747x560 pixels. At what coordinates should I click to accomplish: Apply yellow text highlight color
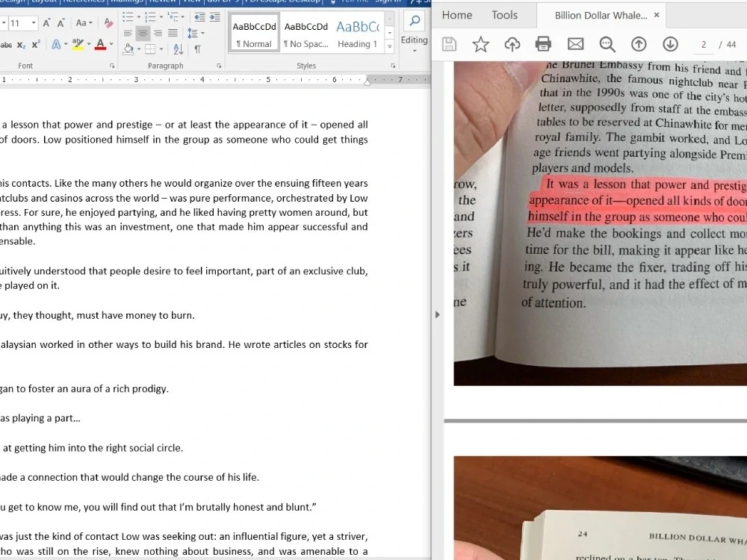78,44
